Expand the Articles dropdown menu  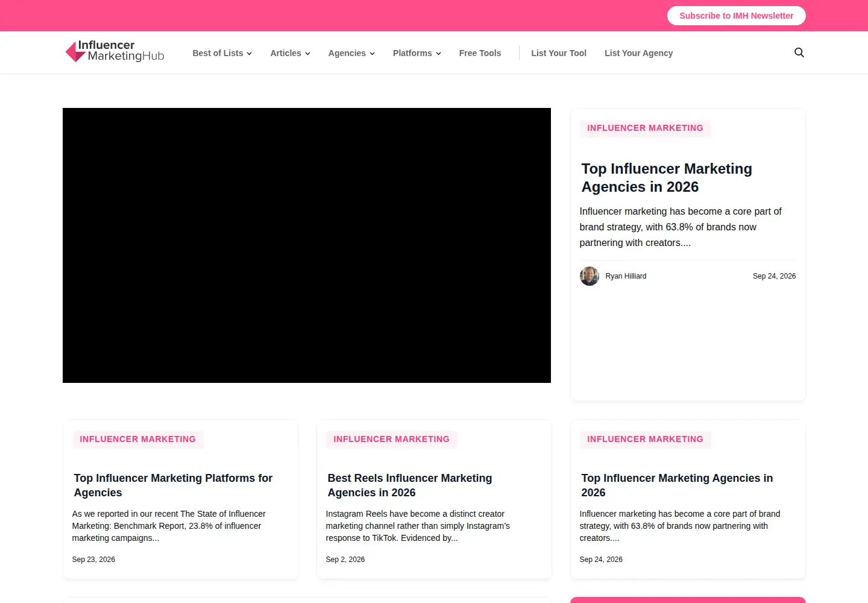tap(290, 53)
